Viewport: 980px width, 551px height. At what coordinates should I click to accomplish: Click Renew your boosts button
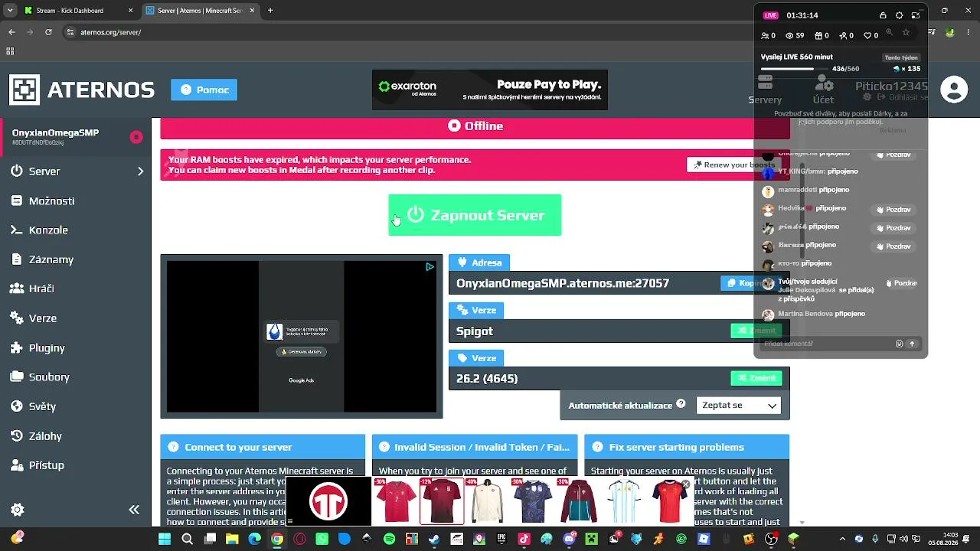[734, 165]
